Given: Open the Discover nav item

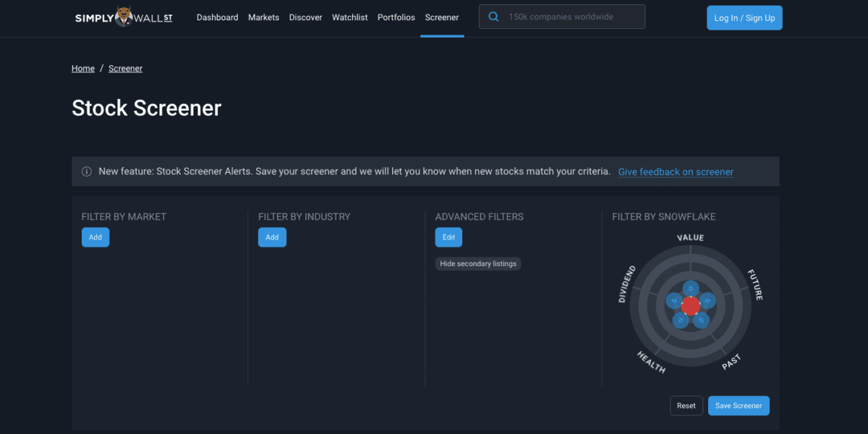Looking at the screenshot, I should click(x=305, y=17).
